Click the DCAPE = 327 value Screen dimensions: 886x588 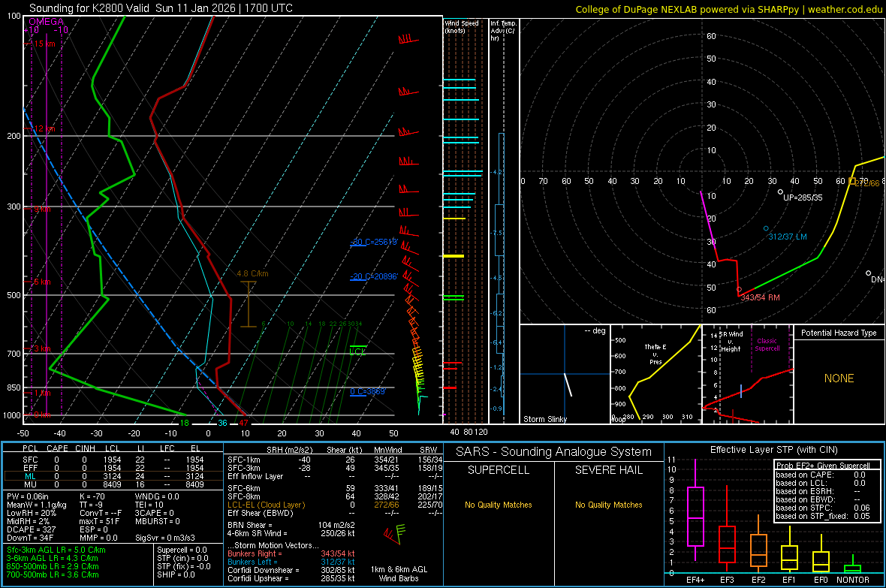coord(32,529)
